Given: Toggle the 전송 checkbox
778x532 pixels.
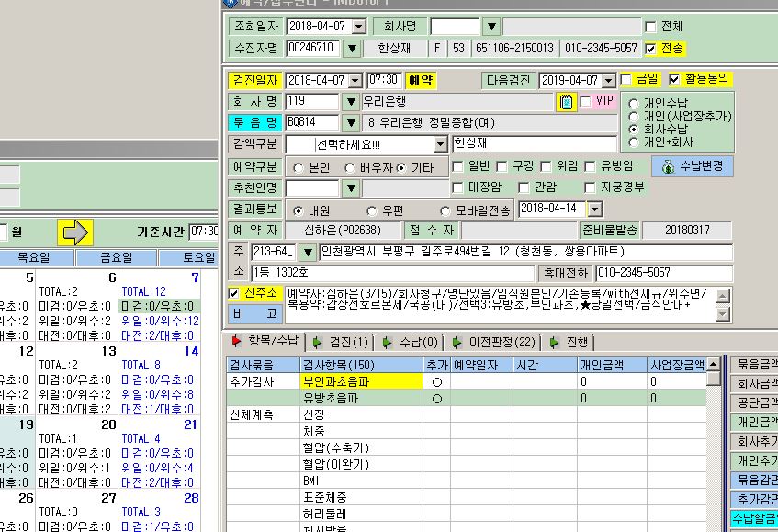Looking at the screenshot, I should (650, 49).
